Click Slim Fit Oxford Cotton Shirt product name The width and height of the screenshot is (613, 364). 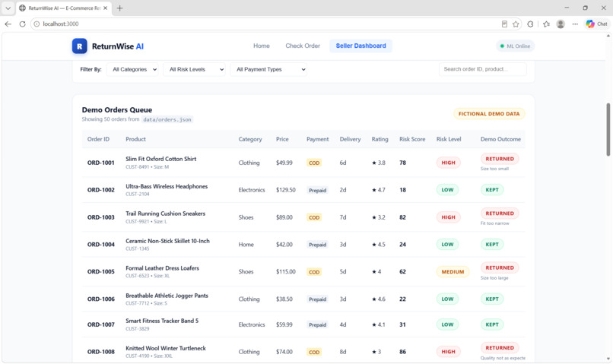point(160,159)
